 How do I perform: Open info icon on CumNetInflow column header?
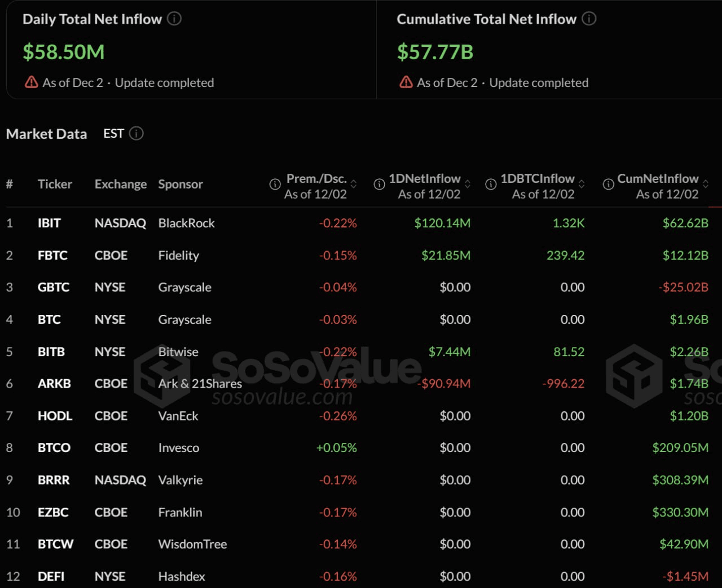pyautogui.click(x=608, y=184)
